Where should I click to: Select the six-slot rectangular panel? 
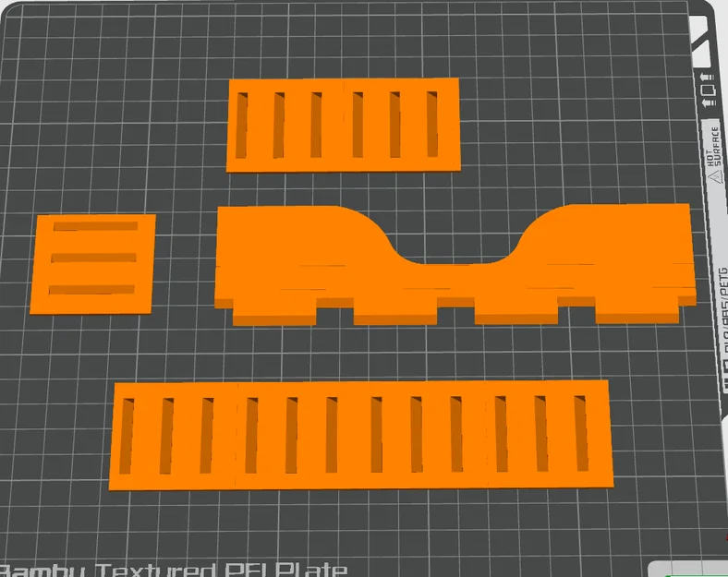(x=344, y=126)
